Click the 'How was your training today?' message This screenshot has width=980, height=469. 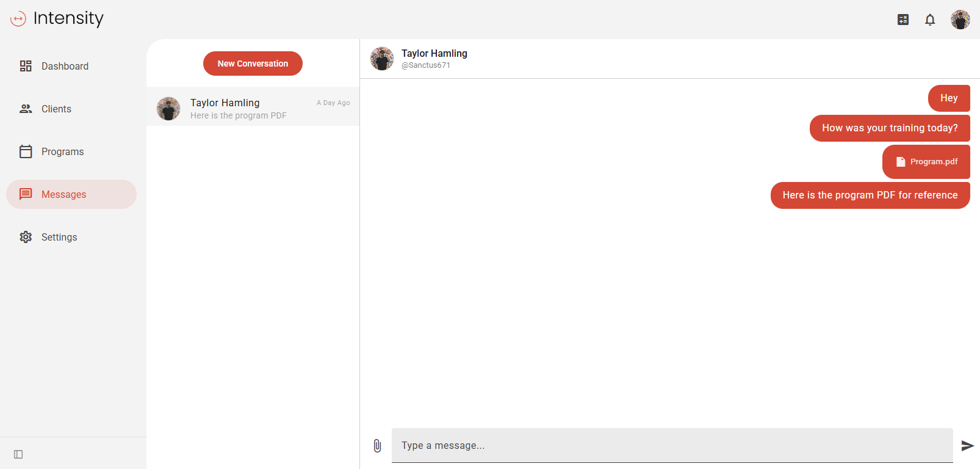(889, 128)
